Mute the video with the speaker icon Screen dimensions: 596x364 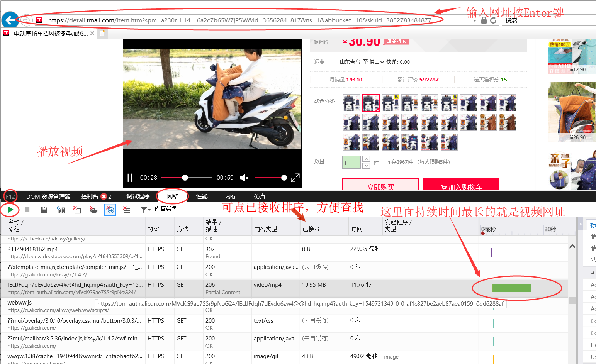[x=244, y=178]
